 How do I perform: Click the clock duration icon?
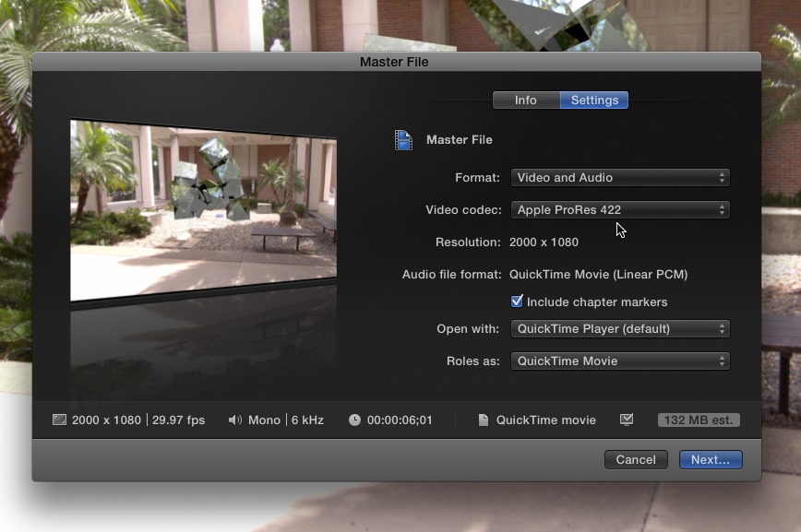point(354,420)
